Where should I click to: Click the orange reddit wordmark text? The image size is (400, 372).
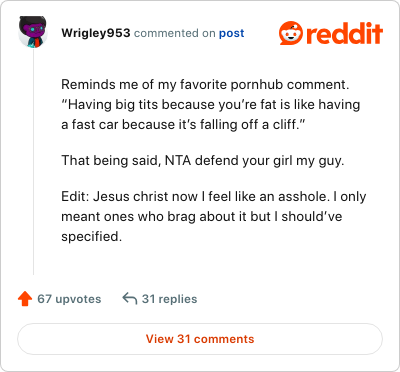click(344, 33)
